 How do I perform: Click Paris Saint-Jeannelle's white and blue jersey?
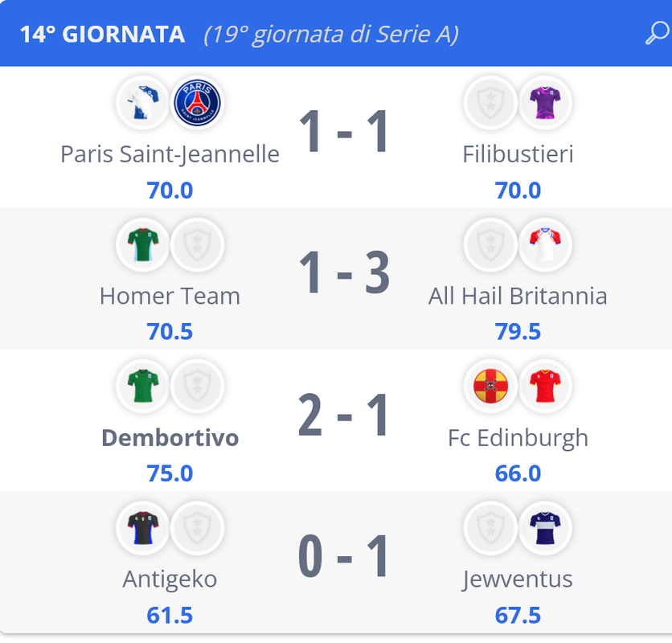point(143,104)
